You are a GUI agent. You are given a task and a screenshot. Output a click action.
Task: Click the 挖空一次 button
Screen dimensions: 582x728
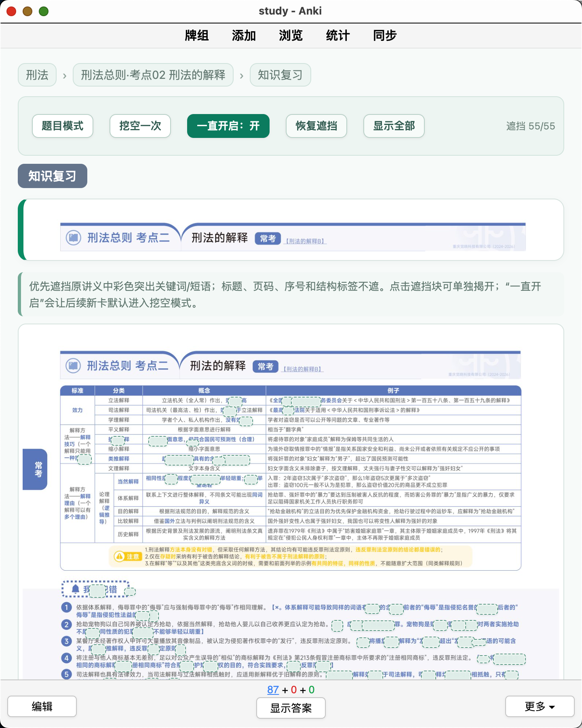coord(140,126)
